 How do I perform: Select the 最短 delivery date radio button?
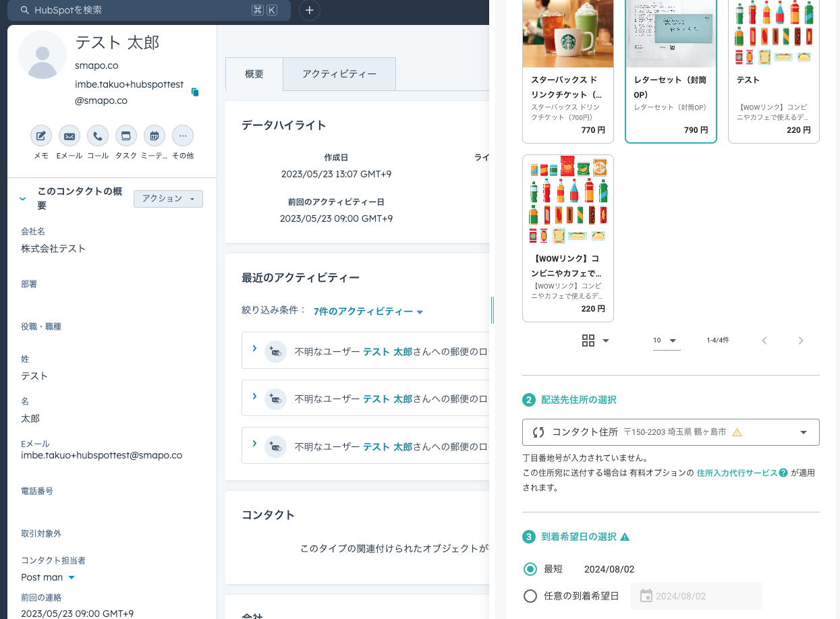(x=530, y=569)
